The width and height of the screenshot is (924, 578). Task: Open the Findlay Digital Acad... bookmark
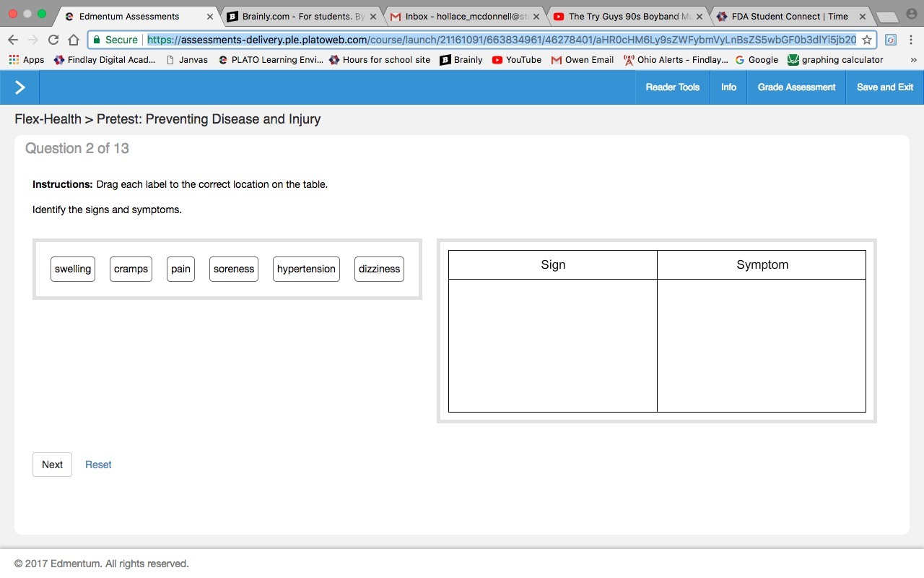point(105,60)
